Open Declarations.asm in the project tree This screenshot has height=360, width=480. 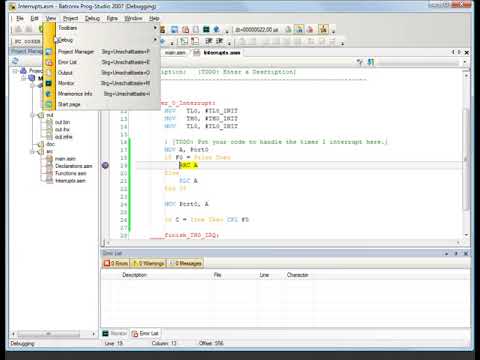click(x=73, y=166)
